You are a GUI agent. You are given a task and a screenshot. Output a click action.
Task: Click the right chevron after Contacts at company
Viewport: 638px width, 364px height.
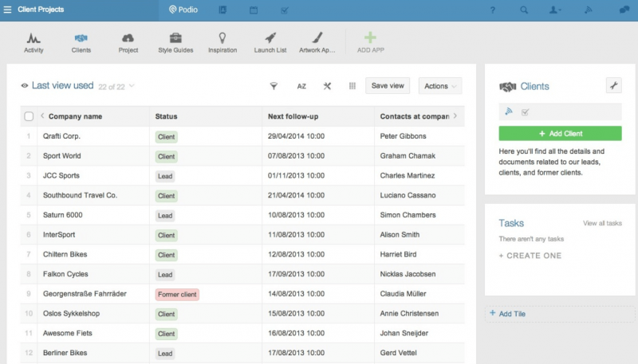(x=455, y=115)
